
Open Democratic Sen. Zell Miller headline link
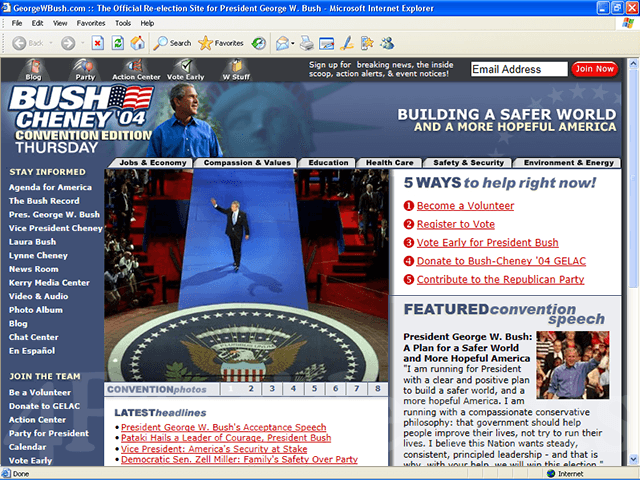(239, 459)
